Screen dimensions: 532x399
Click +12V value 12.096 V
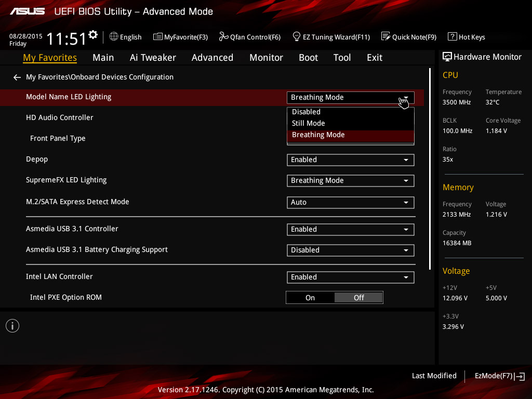pyautogui.click(x=455, y=298)
